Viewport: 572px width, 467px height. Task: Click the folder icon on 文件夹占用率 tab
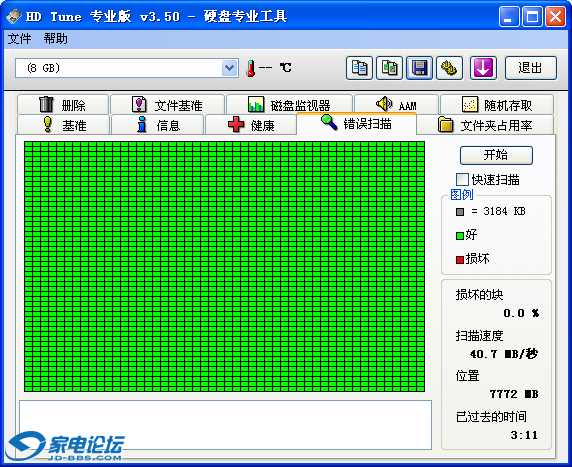(x=445, y=124)
